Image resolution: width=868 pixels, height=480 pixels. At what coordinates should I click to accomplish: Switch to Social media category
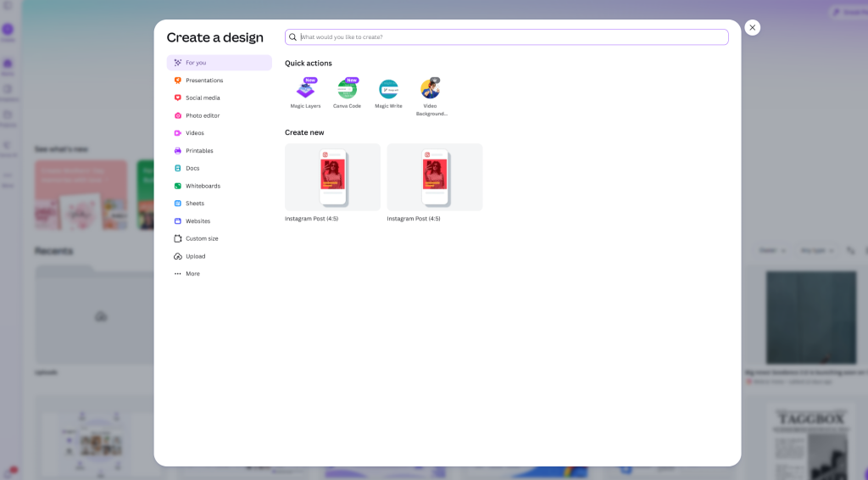click(x=220, y=98)
